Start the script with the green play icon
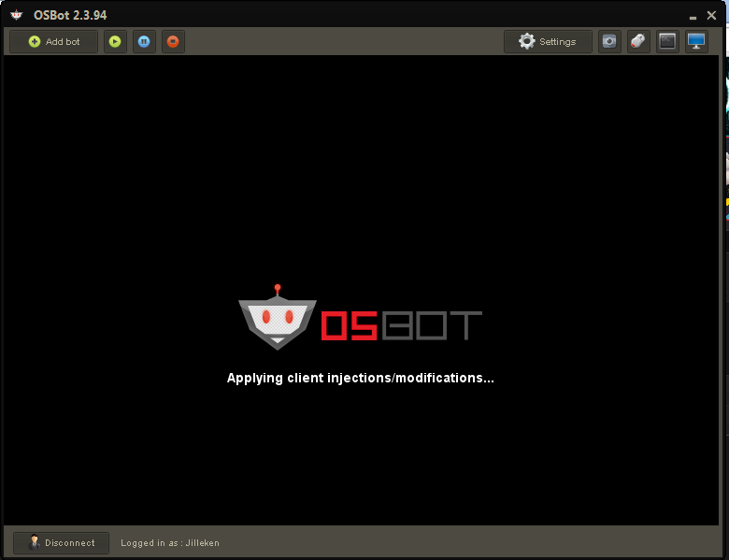The image size is (729, 560). point(115,42)
